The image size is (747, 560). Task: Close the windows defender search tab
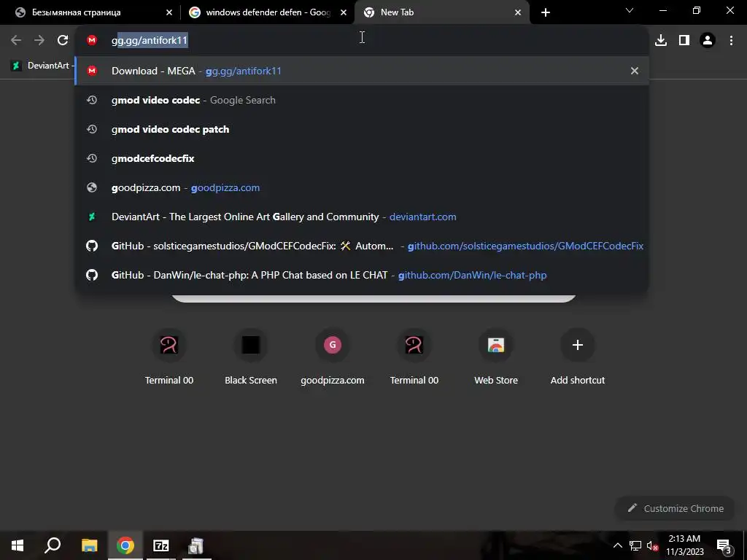(x=344, y=12)
